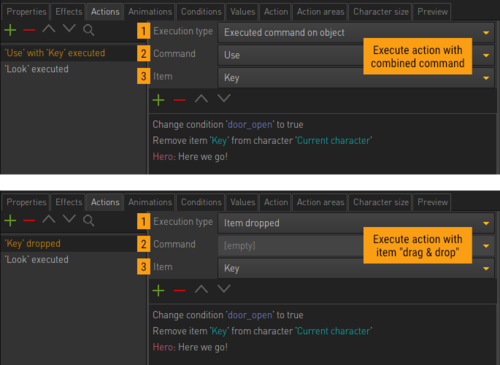Open Action areas tab in top panel
Screen dimensions: 500x365
coord(320,12)
